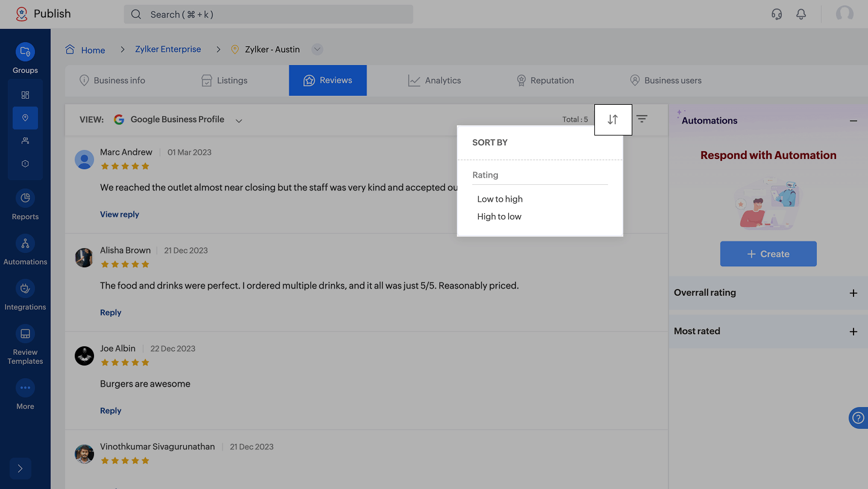Viewport: 868px width, 489px height.
Task: Click the 22 Dec 2023 review date
Action: [x=173, y=349]
